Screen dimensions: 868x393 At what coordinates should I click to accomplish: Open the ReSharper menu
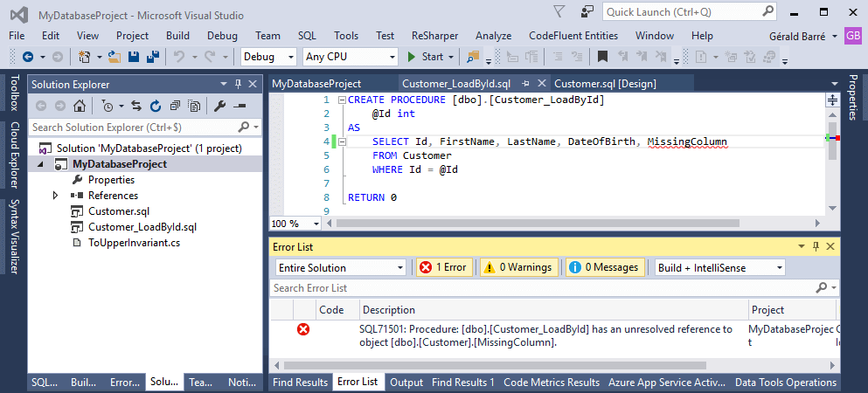pyautogui.click(x=435, y=36)
